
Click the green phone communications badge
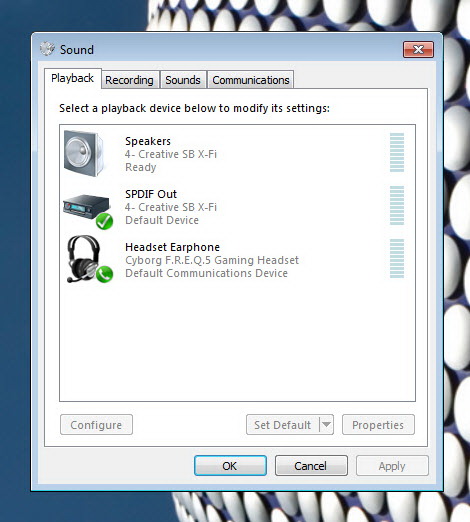(105, 274)
